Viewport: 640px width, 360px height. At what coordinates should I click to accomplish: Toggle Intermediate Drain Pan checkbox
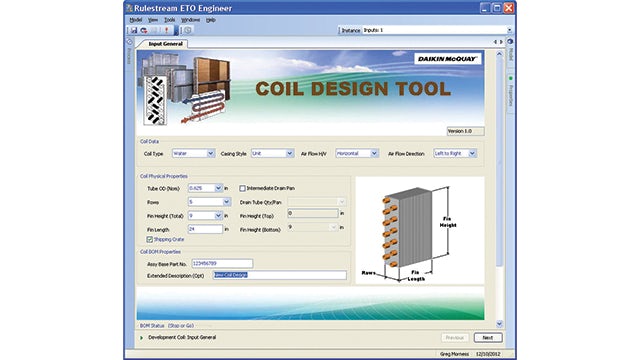click(x=242, y=189)
